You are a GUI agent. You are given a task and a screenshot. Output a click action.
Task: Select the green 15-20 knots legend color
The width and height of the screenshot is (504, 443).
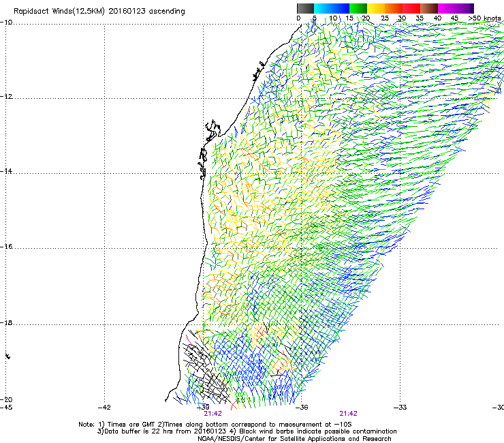pyautogui.click(x=358, y=8)
